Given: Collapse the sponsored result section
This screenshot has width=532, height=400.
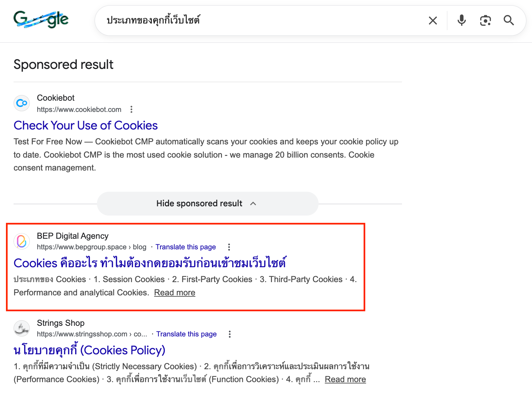Looking at the screenshot, I should [199, 203].
